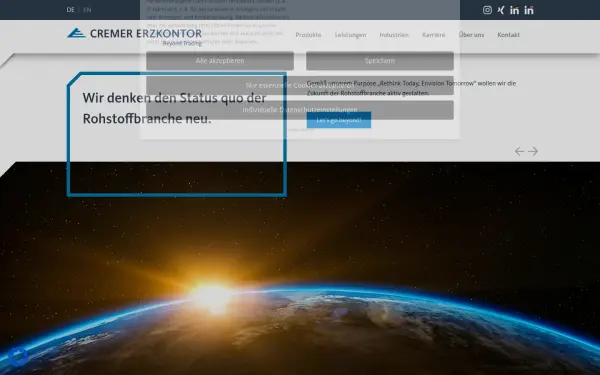Click the 'Beyond Trading' tagline

point(183,43)
